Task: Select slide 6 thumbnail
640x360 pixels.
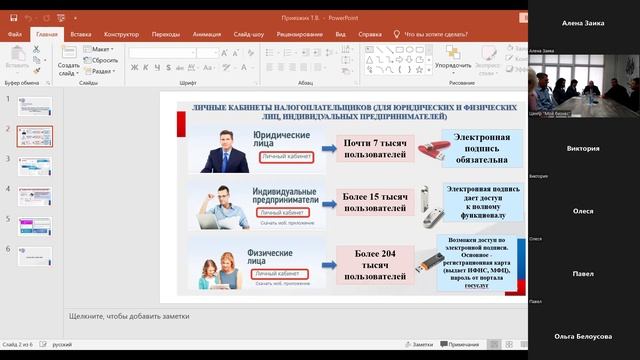Action: tap(35, 257)
